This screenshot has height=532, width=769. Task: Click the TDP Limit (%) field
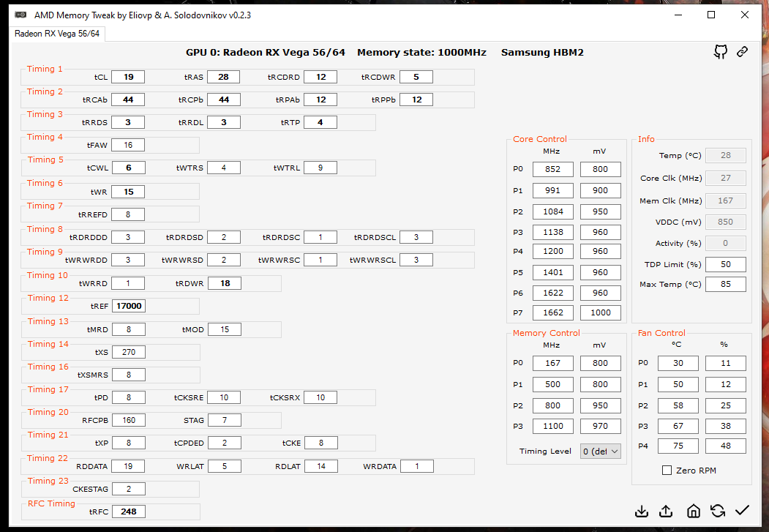pos(726,264)
